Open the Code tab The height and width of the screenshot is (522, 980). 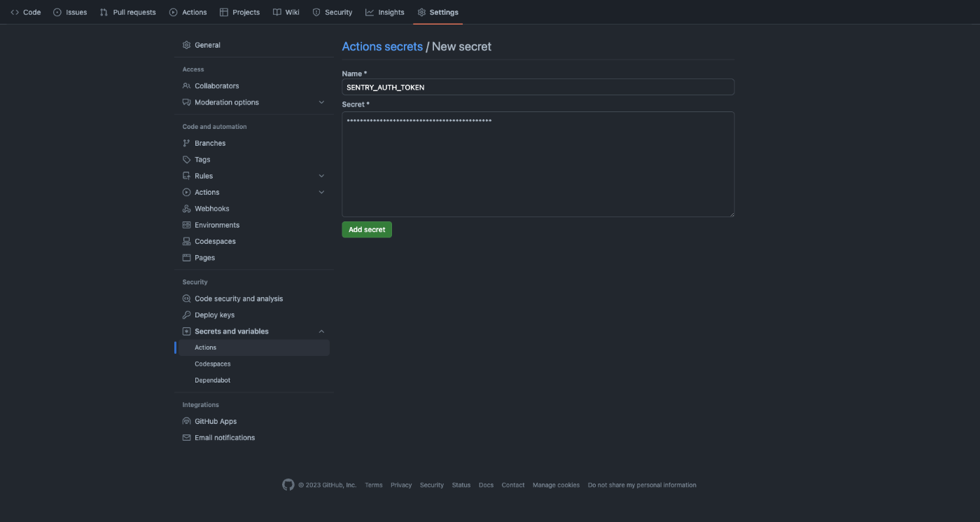click(x=26, y=13)
